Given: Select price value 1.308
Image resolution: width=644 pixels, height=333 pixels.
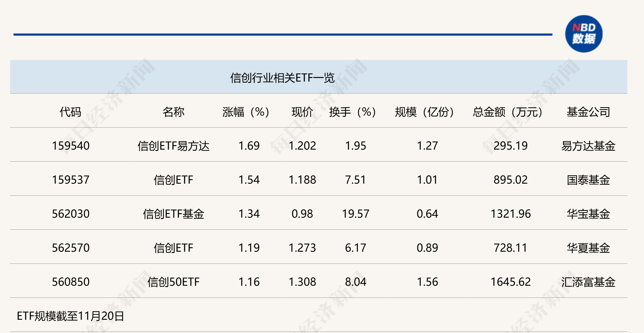Looking at the screenshot, I should coord(302,282).
